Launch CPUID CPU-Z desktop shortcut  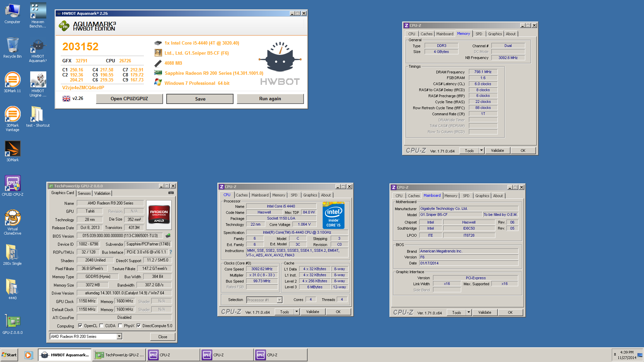coord(12,186)
